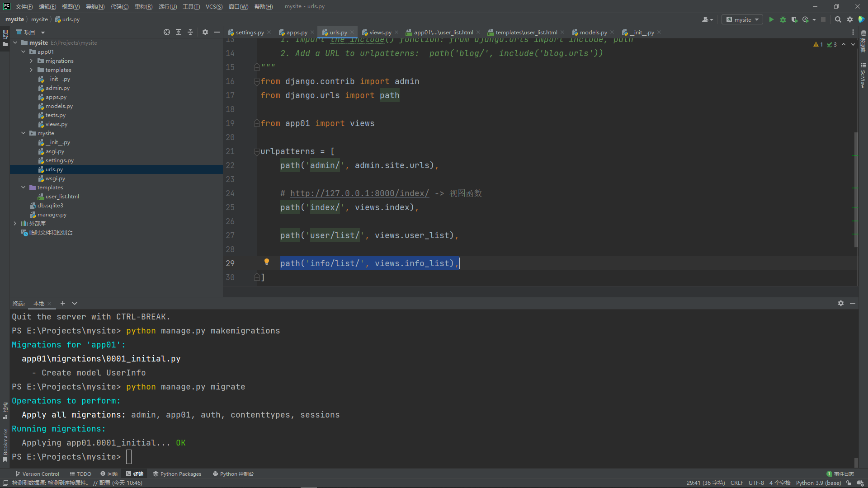Open the 127.0.0.1:8000/index link in comment

click(x=359, y=193)
